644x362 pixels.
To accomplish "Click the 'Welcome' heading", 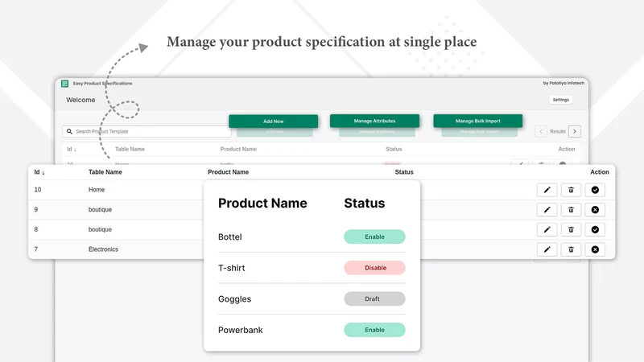I will coord(80,100).
